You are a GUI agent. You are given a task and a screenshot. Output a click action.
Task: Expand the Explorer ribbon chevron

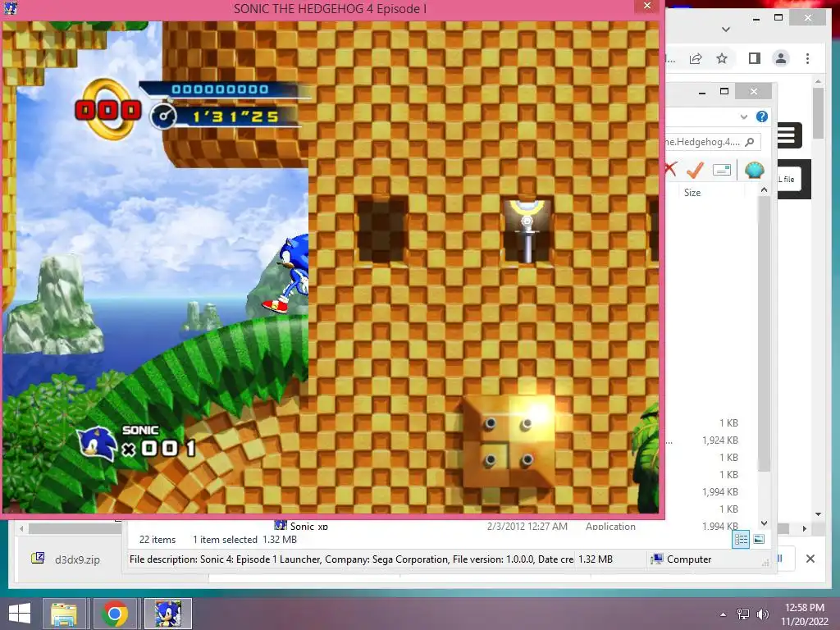(743, 116)
